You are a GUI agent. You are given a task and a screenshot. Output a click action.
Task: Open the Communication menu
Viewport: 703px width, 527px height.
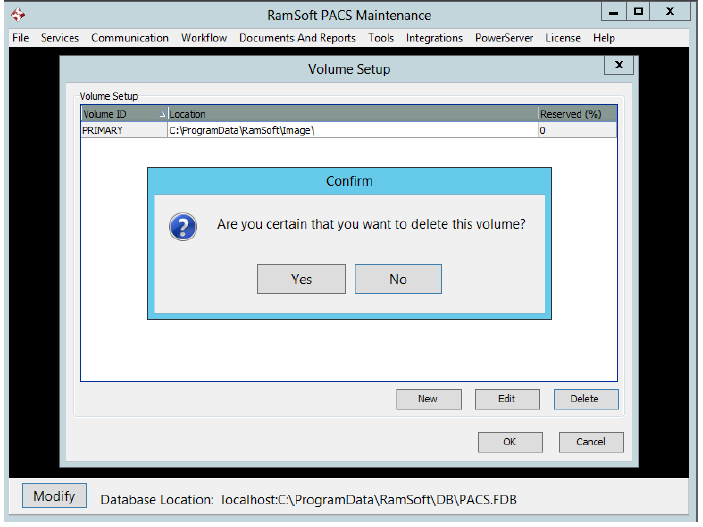(x=130, y=38)
